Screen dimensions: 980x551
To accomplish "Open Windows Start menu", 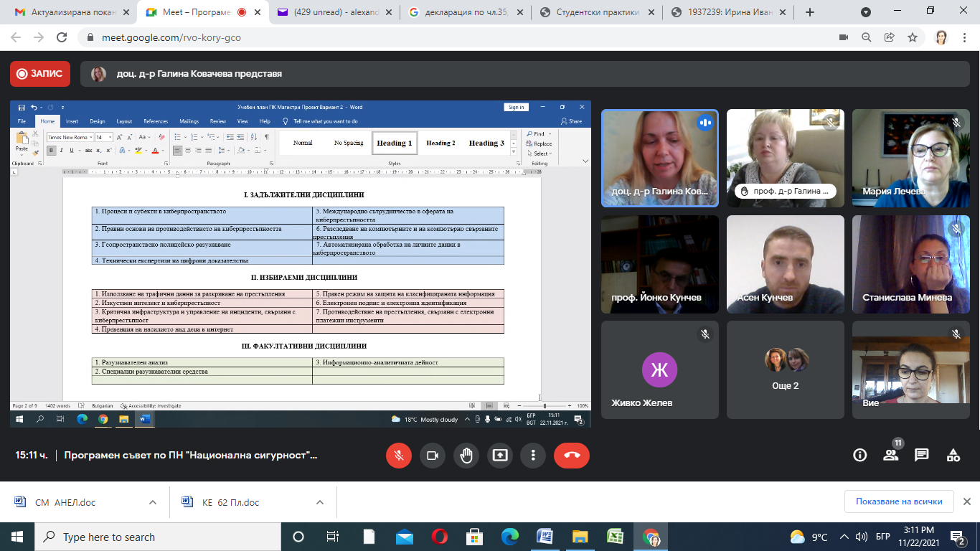I will coord(17,537).
